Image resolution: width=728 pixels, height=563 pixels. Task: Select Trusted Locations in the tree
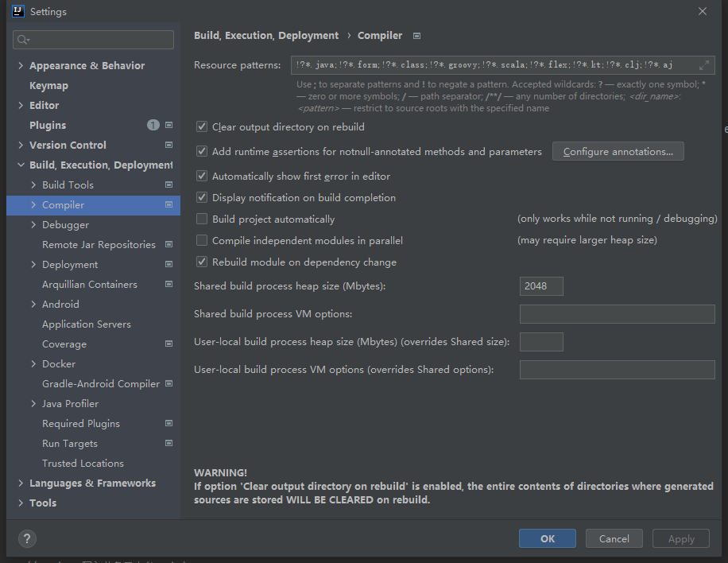83,463
